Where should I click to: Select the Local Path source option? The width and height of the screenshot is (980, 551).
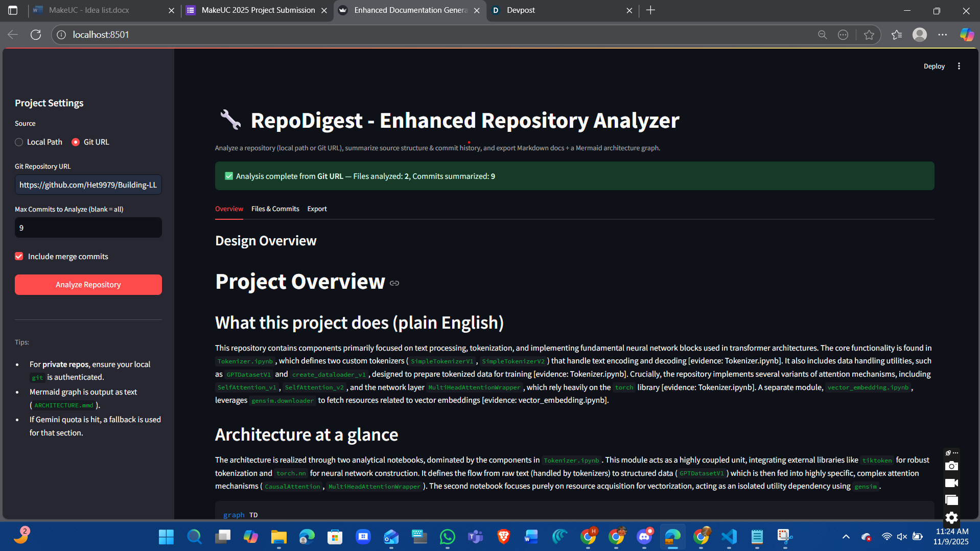[39, 142]
